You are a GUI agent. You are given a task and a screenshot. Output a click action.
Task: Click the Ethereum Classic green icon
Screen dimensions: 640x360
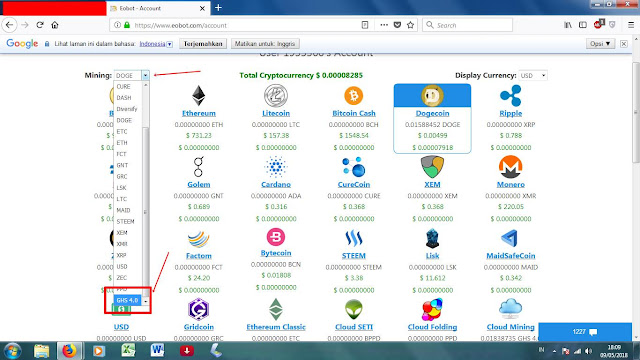[276, 309]
